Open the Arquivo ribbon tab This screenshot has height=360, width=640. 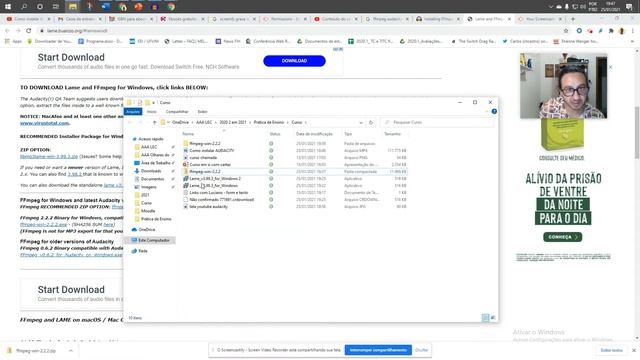pyautogui.click(x=133, y=111)
